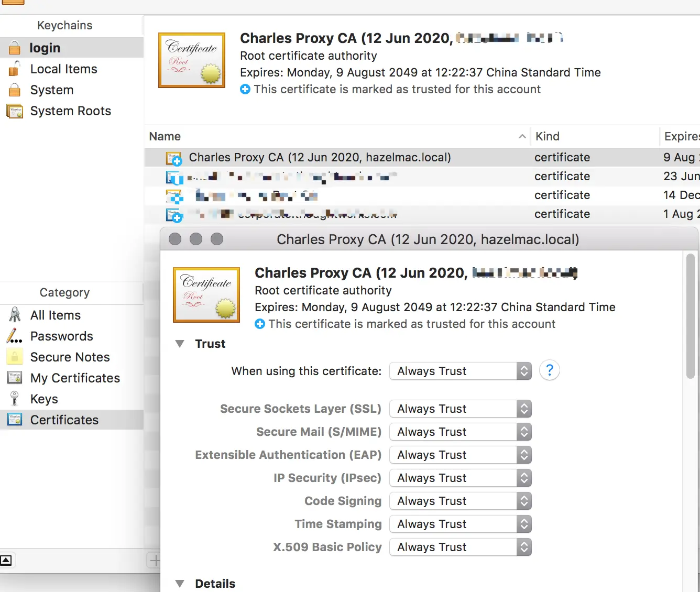
Task: Click the My Certificates icon
Action: pos(15,377)
